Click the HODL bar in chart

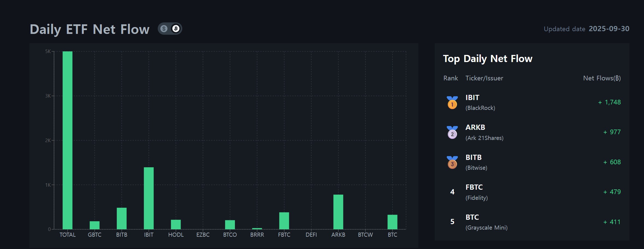click(x=176, y=224)
